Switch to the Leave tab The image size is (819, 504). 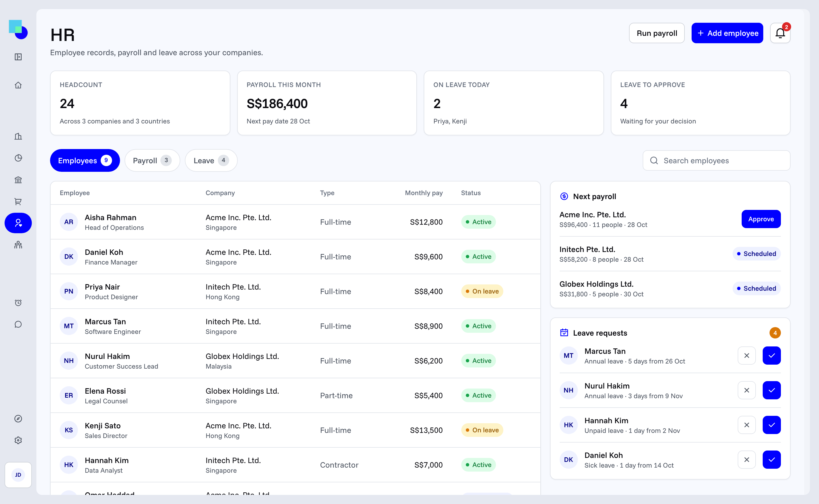[211, 161]
